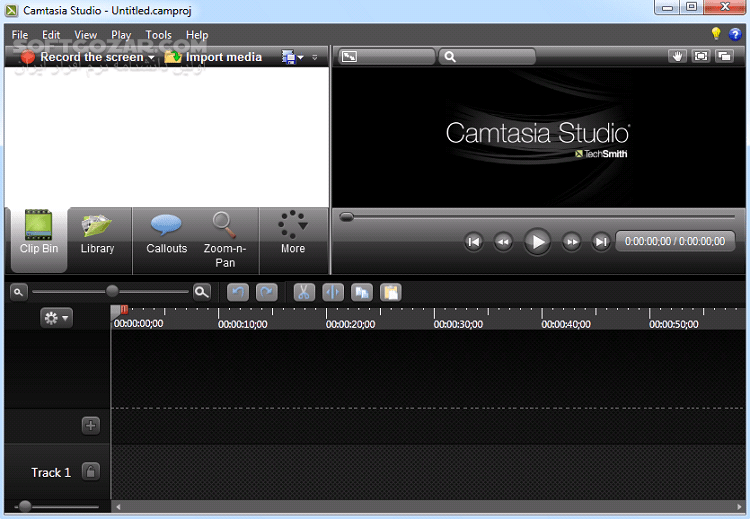Open preview zoom magnifier field
This screenshot has height=519, width=750.
point(487,56)
